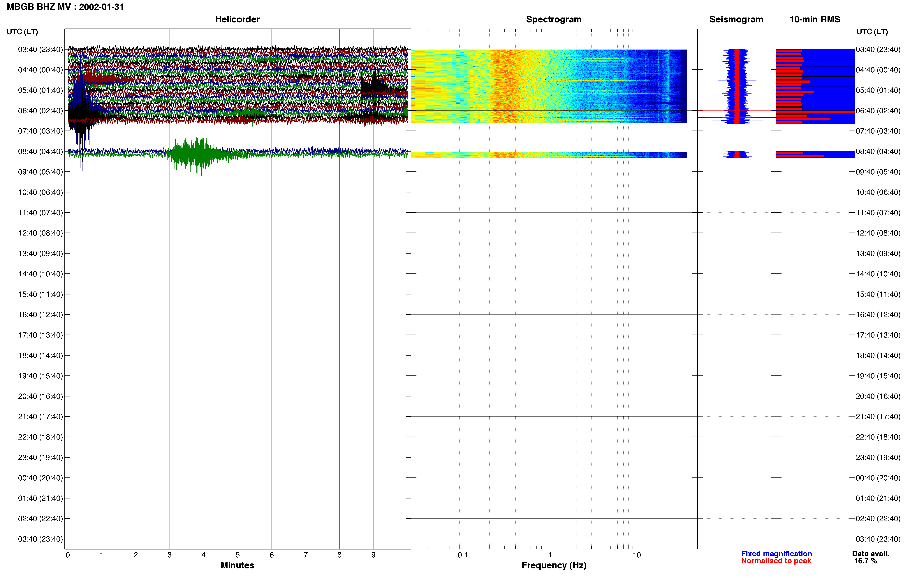Click the '9' minute tick label
This screenshot has width=924, height=578.
[x=373, y=555]
